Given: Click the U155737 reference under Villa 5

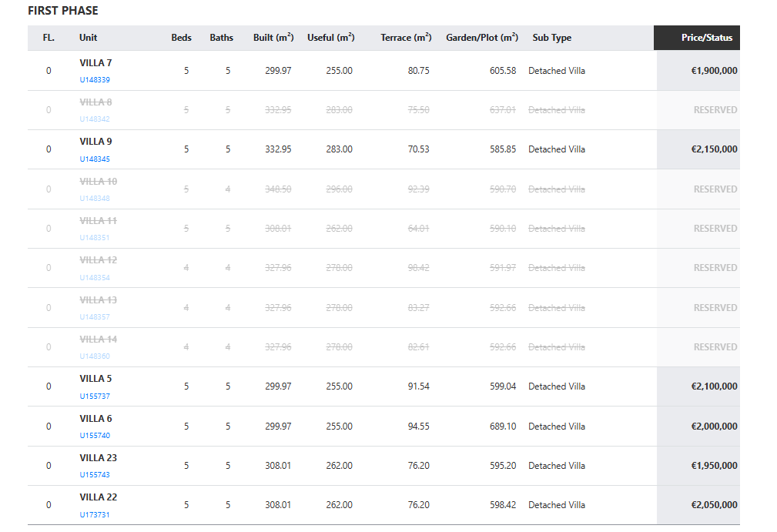Looking at the screenshot, I should coord(95,396).
